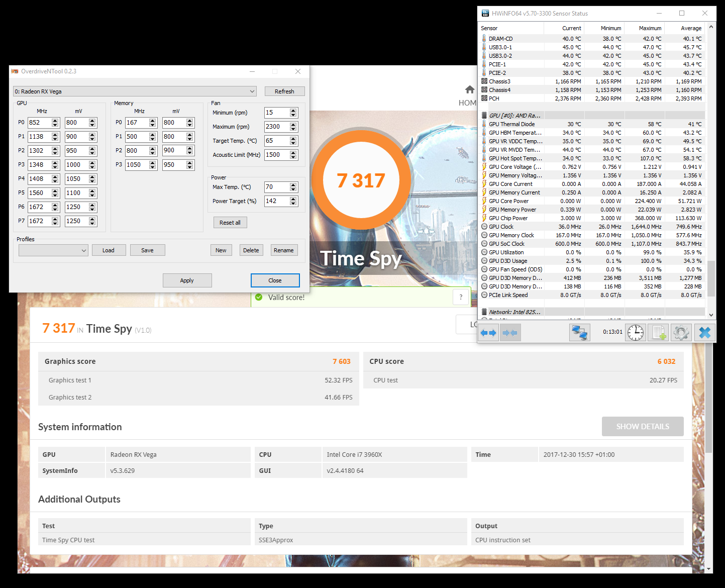Click gauge icon of PCIe Link Speed row
Viewport: 725px width, 588px height.
484,295
